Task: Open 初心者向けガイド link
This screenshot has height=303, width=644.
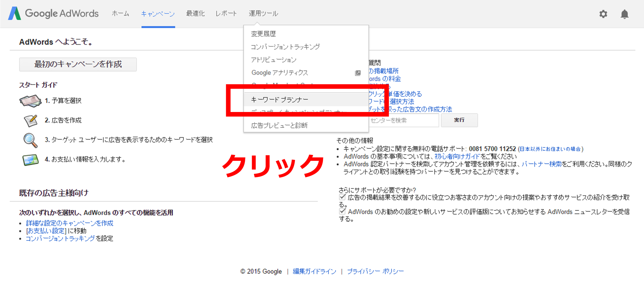Action: pyautogui.click(x=457, y=156)
